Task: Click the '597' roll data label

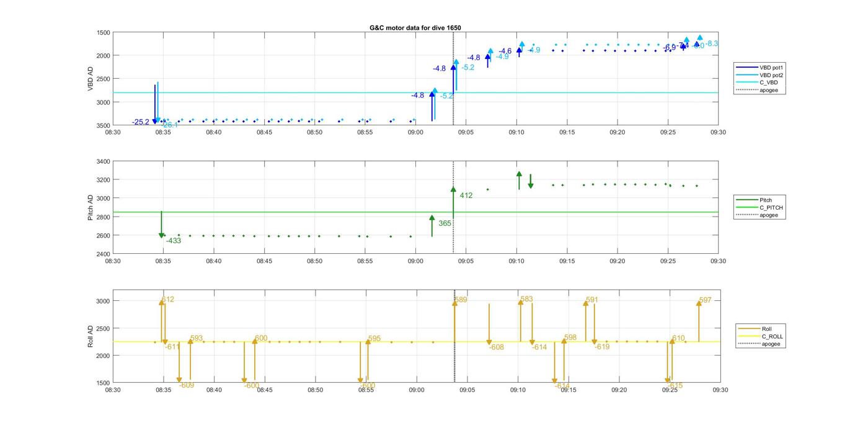Action: (705, 300)
